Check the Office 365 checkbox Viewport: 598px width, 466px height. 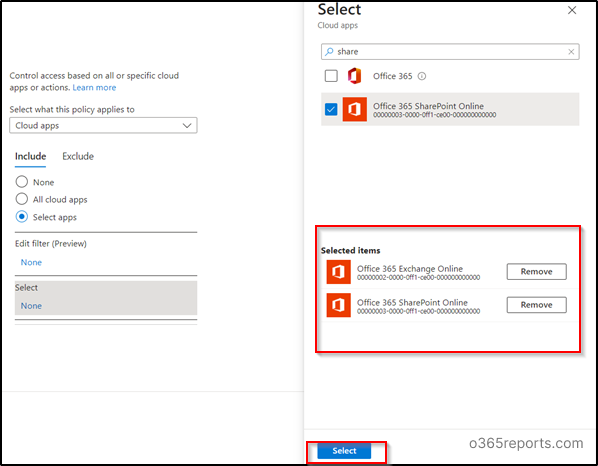tap(331, 76)
